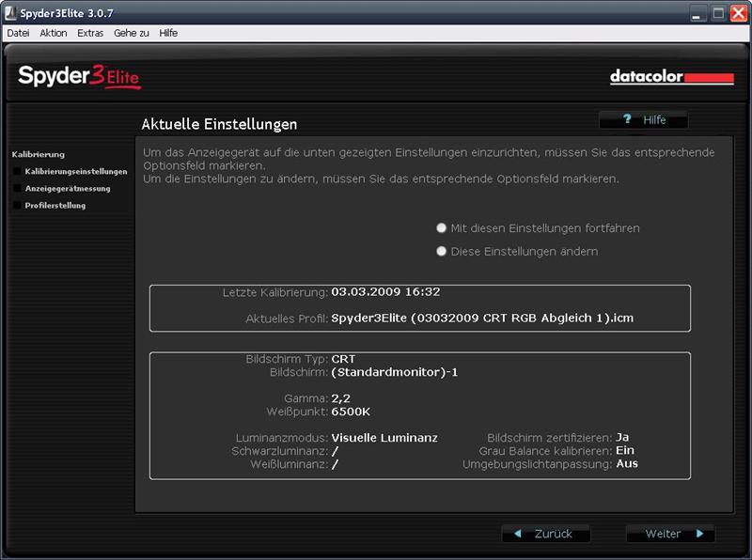
Task: Open the Aktion menu
Action: pyautogui.click(x=54, y=33)
